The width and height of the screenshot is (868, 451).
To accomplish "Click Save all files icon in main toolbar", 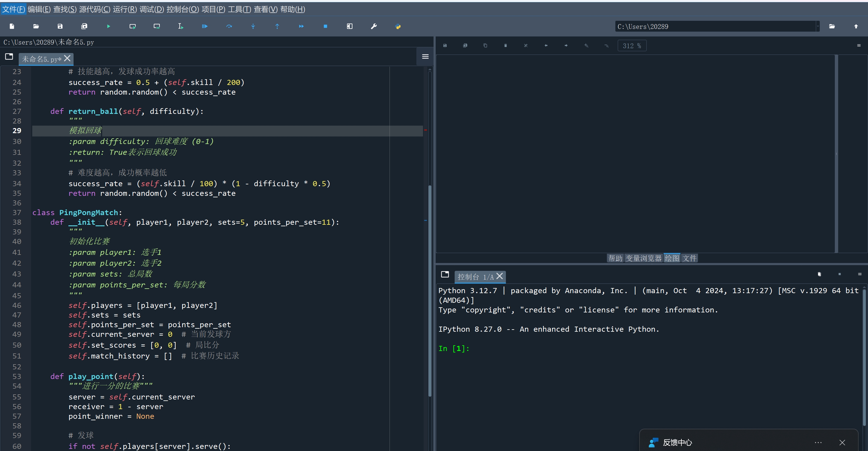I will [84, 26].
